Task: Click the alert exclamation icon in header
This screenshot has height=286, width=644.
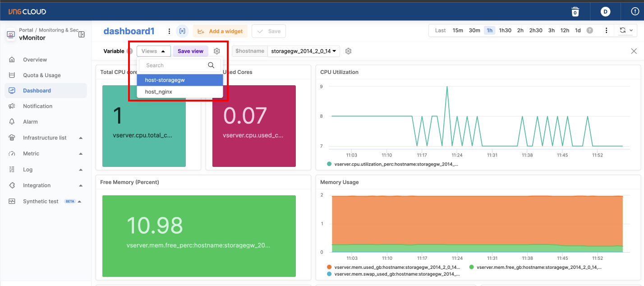Action: pos(635,12)
